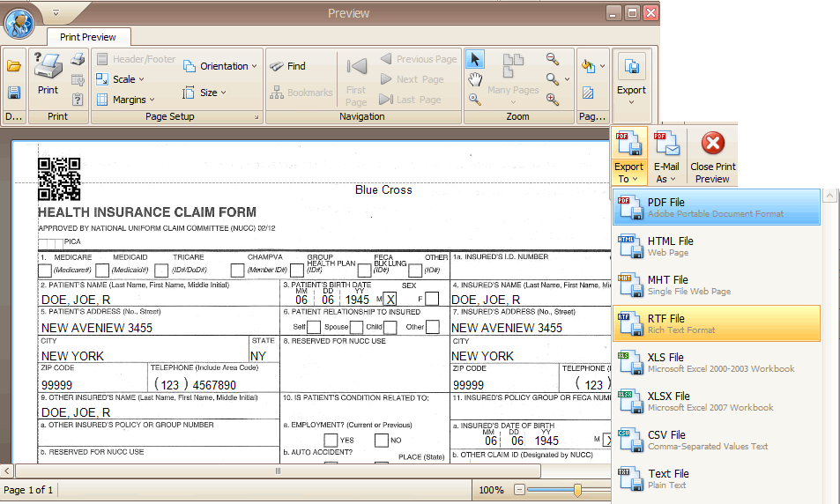Choose XLSX File export option
Viewport: 840px width, 504px height.
(x=717, y=401)
